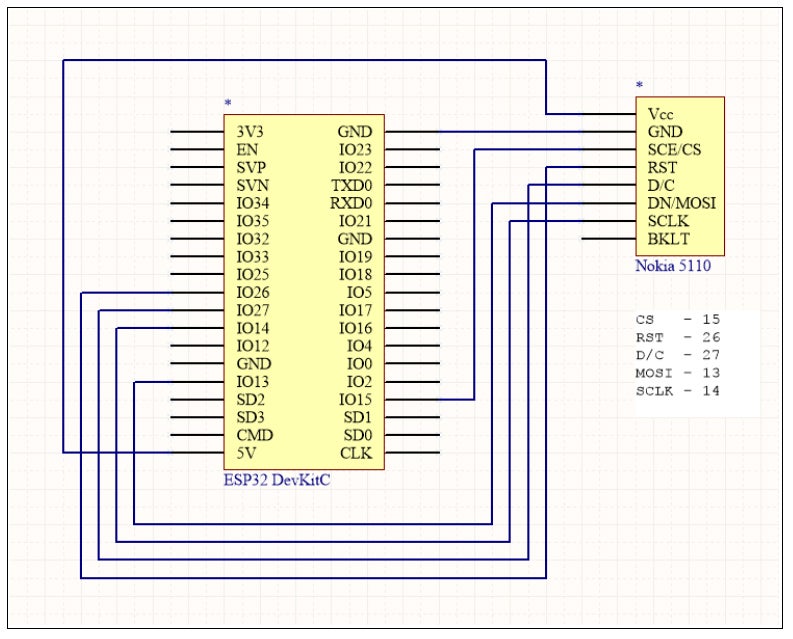Screen dimensions: 793x639
Task: Select the SCE/CS pin label
Action: point(675,150)
